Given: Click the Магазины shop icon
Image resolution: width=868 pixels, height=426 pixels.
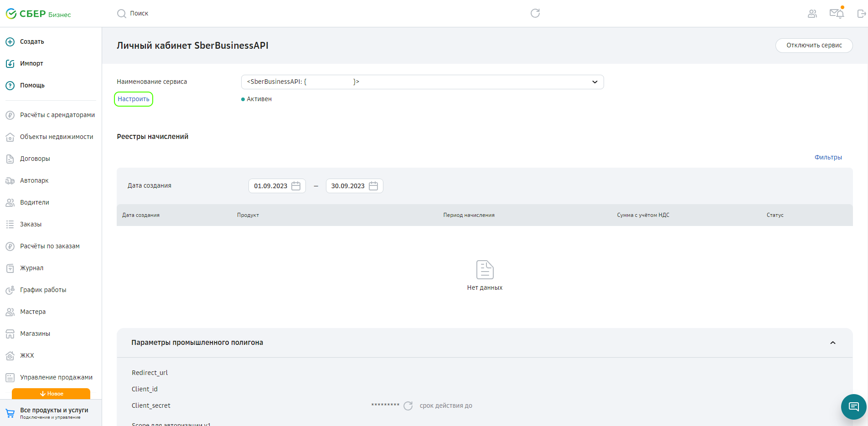Looking at the screenshot, I should tap(10, 334).
